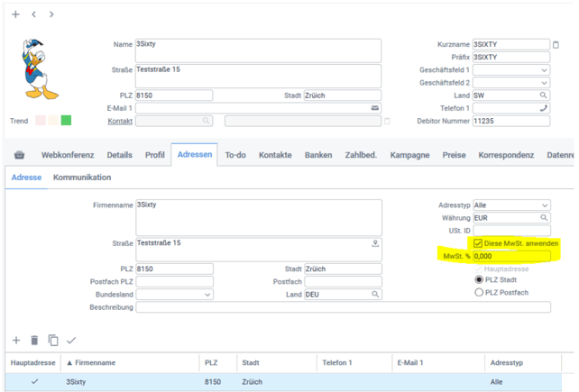Viewport: 579px width, 392px height.
Task: Switch to the Kontakte tab
Action: (275, 155)
